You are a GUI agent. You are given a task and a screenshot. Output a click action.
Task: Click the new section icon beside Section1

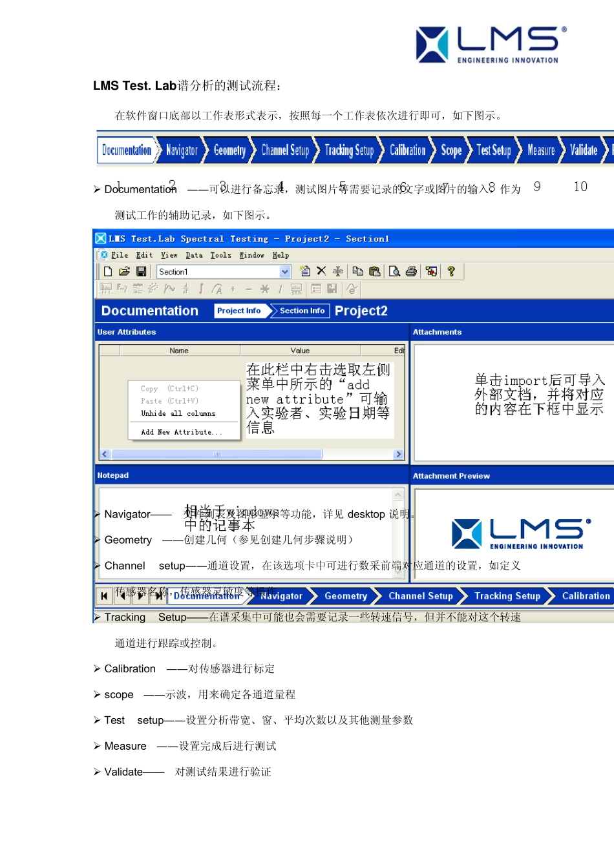[x=305, y=271]
